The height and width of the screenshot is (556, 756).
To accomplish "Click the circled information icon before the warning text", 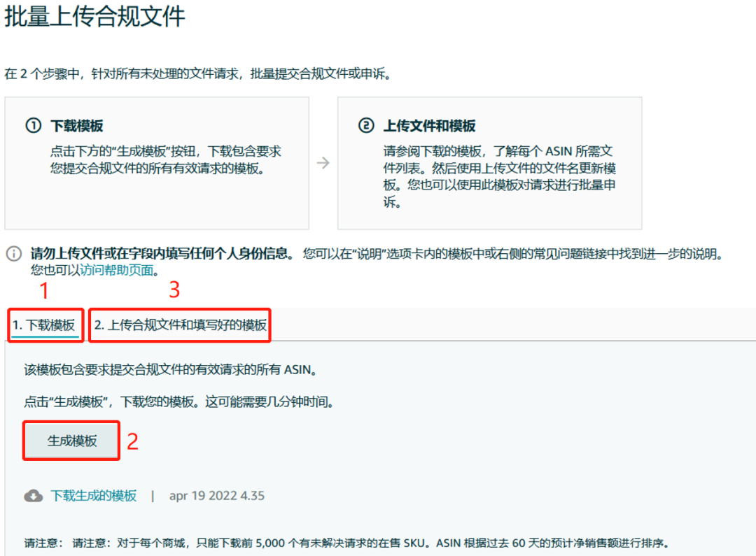I will [x=13, y=255].
